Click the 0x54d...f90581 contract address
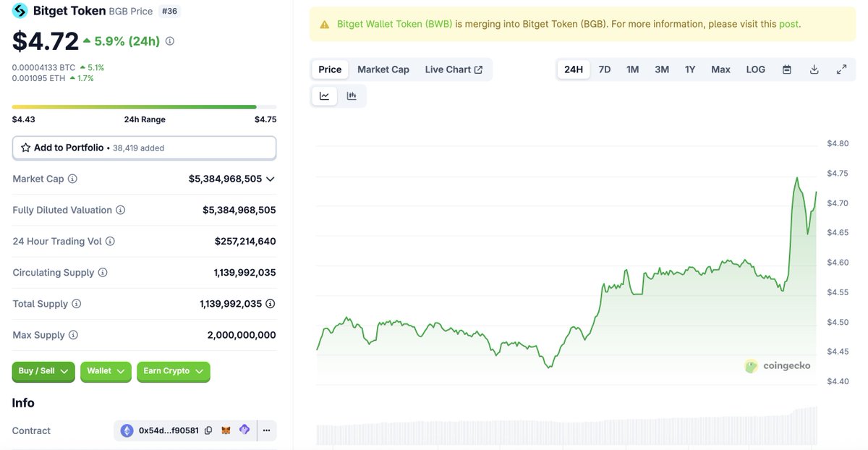This screenshot has height=450, width=868. coord(169,430)
